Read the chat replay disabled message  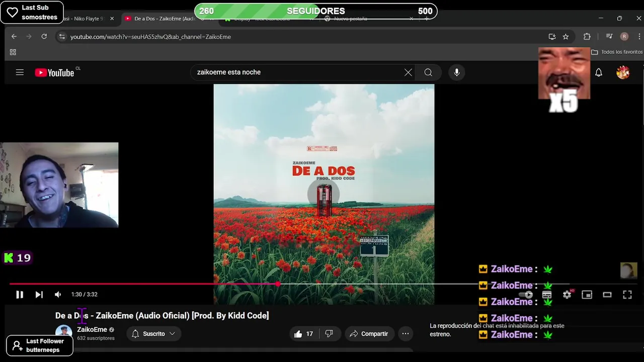click(497, 330)
